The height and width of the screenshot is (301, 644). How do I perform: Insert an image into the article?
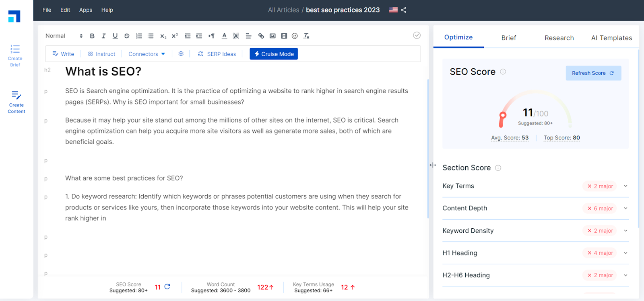tap(272, 36)
